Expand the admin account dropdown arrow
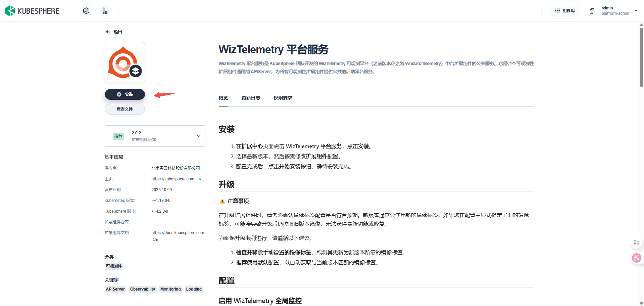The image size is (644, 306). click(636, 11)
